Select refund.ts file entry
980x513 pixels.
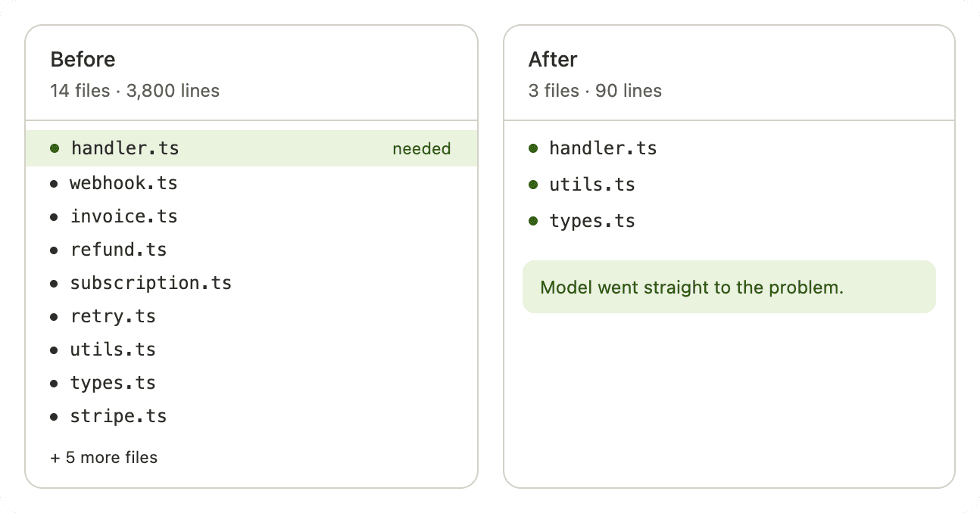[118, 250]
